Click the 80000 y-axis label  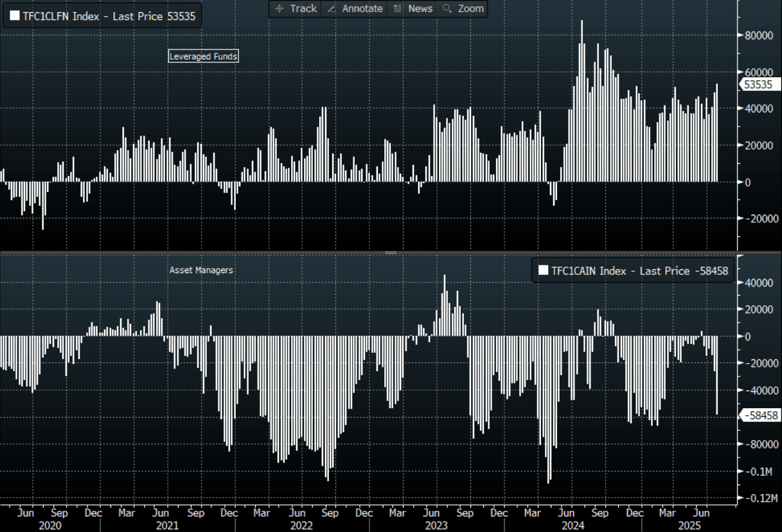pos(759,36)
